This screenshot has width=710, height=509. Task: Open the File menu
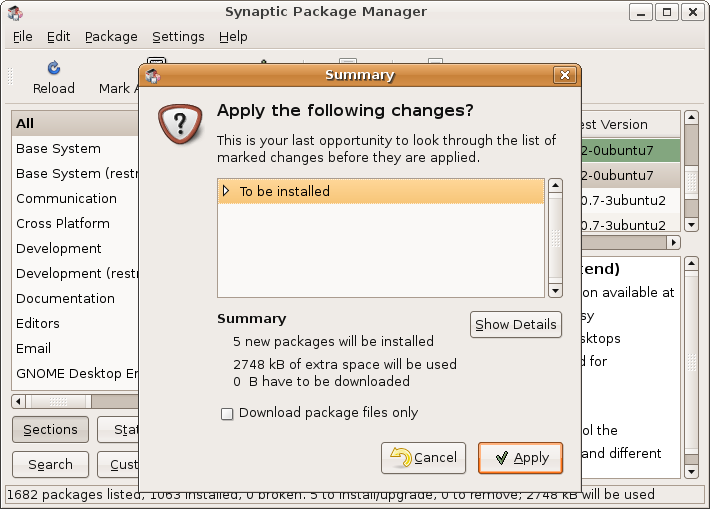click(x=23, y=37)
